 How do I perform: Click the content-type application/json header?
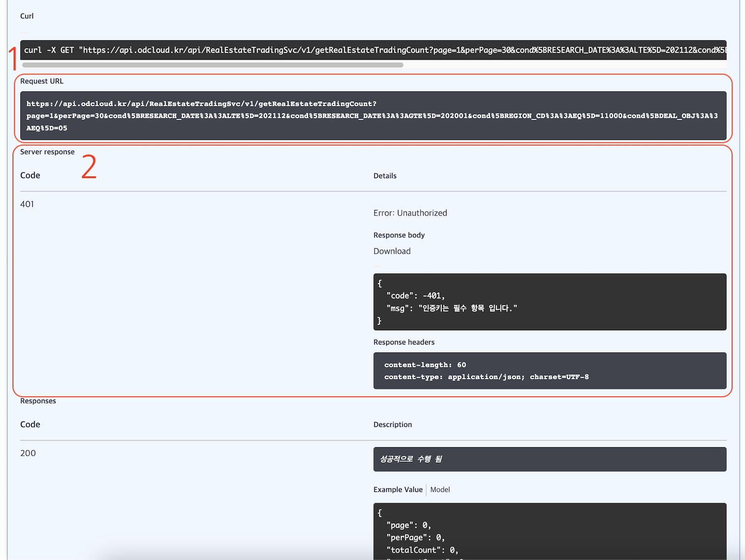486,377
